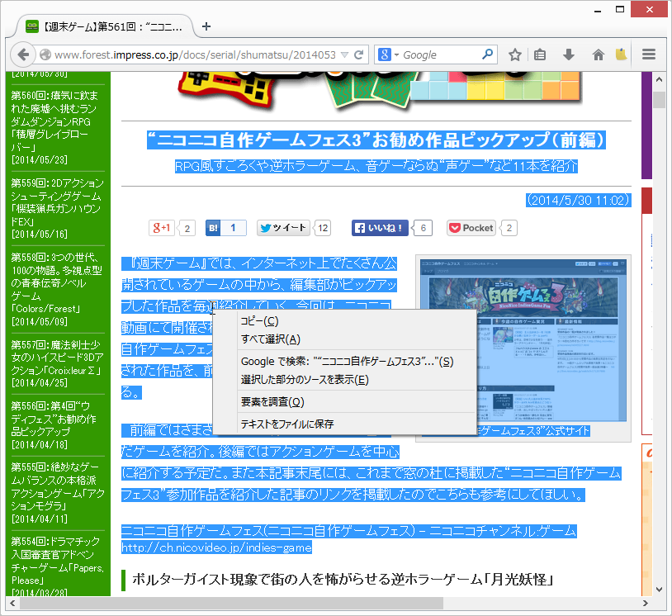Image resolution: width=672 pixels, height=616 pixels.
Task: Click the Twitter ツイート button
Action: (283, 228)
